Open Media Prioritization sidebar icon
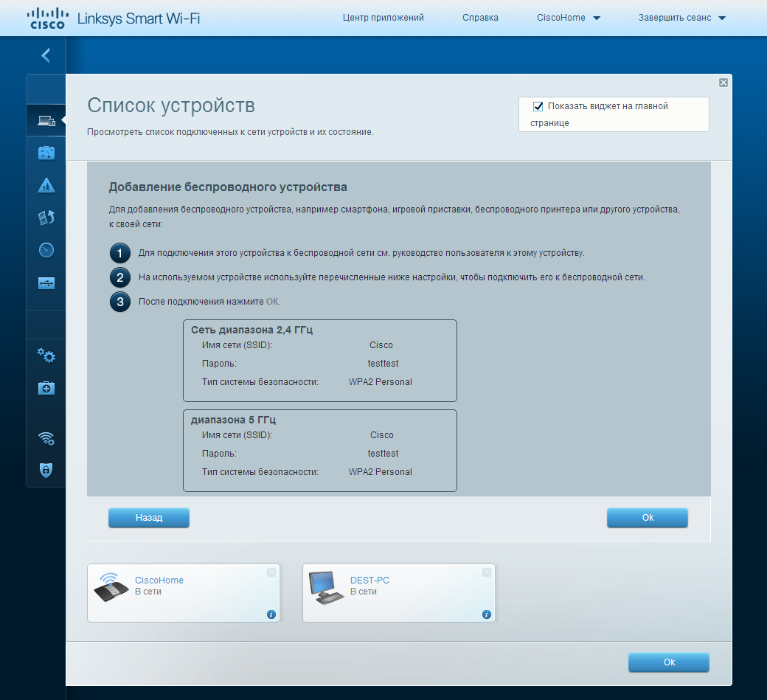Image resolution: width=767 pixels, height=700 pixels. click(46, 218)
